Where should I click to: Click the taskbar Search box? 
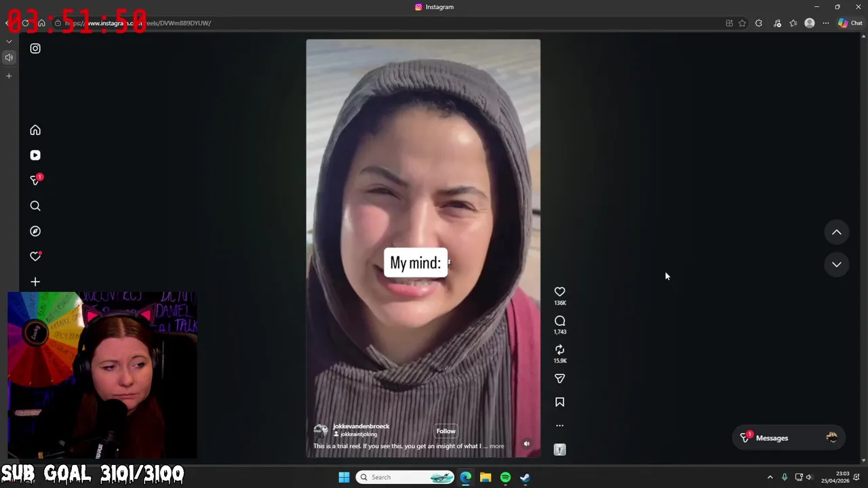click(x=405, y=477)
